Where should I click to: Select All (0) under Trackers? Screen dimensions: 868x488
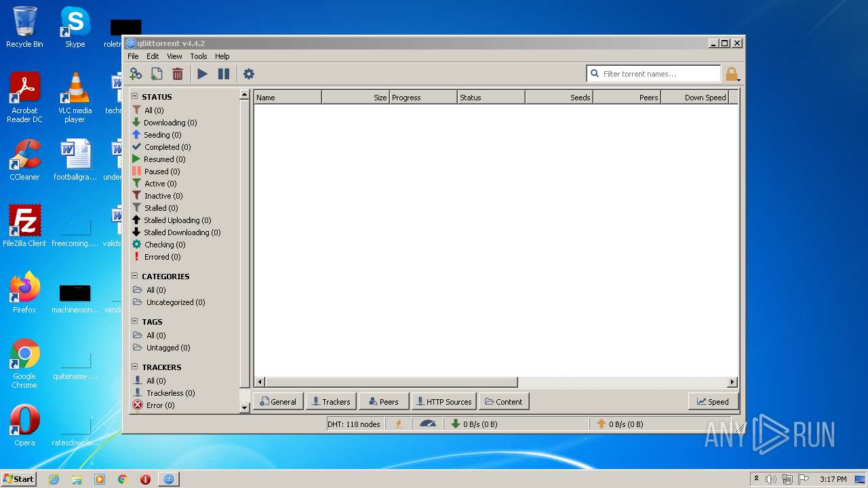(x=149, y=381)
